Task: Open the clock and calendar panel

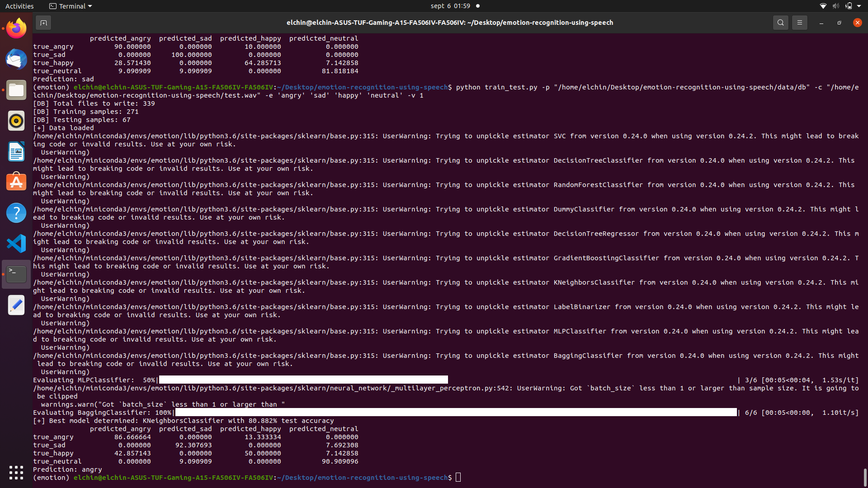Action: pyautogui.click(x=450, y=6)
